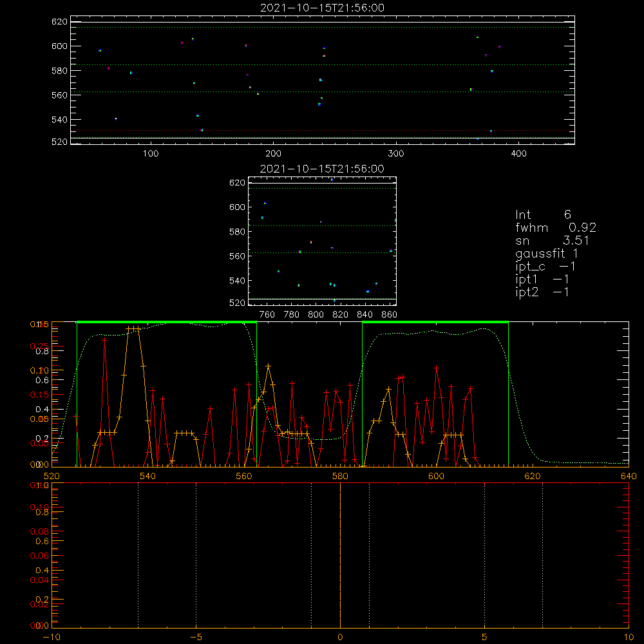The image size is (644, 644).
Task: Click x-axis label 820 on middle plot
Action: [x=341, y=315]
